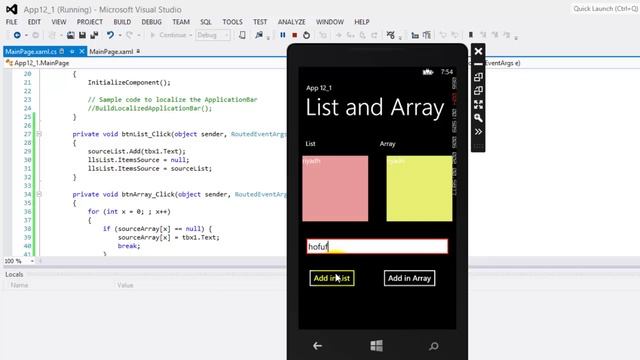Image resolution: width=640 pixels, height=360 pixels.
Task: Switch to the MainPage.xaml tab
Action: coord(111,52)
